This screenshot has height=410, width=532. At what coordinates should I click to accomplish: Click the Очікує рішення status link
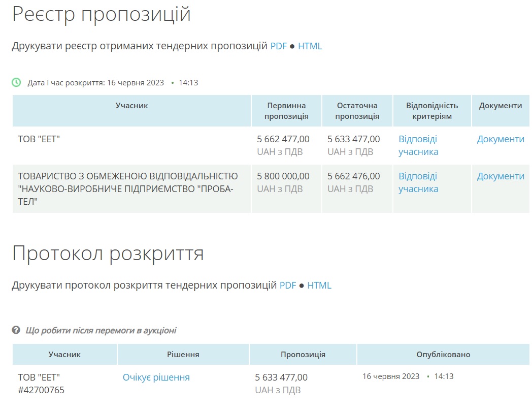point(156,377)
